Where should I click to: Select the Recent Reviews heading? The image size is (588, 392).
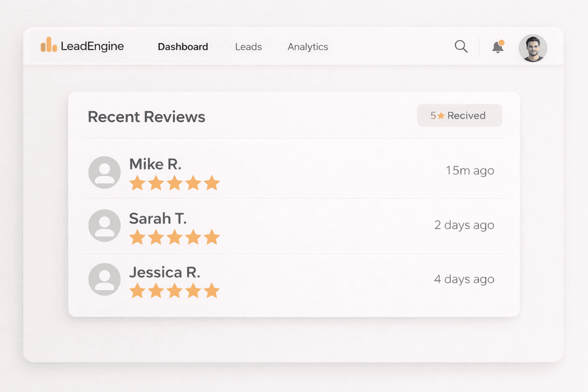click(146, 117)
